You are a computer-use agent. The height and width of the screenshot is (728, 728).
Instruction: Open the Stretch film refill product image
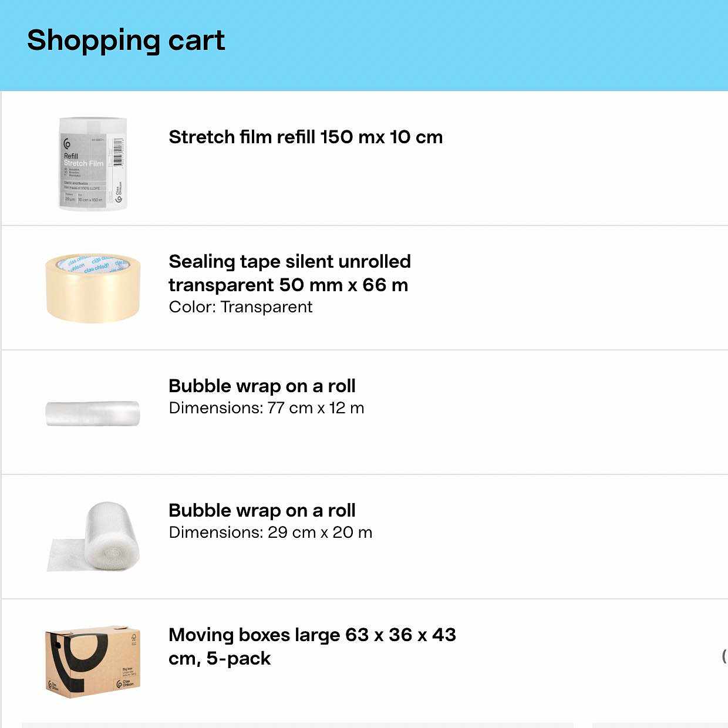[x=93, y=164]
